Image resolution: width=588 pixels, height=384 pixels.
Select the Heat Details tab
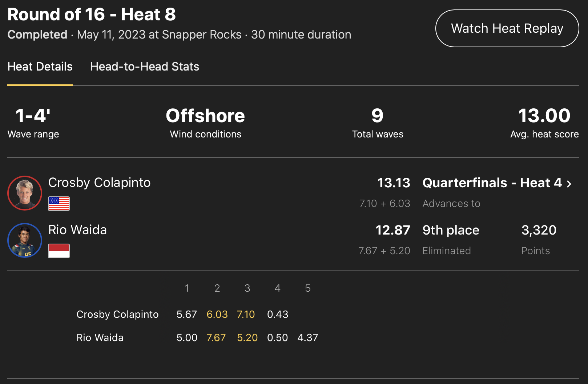pos(40,67)
